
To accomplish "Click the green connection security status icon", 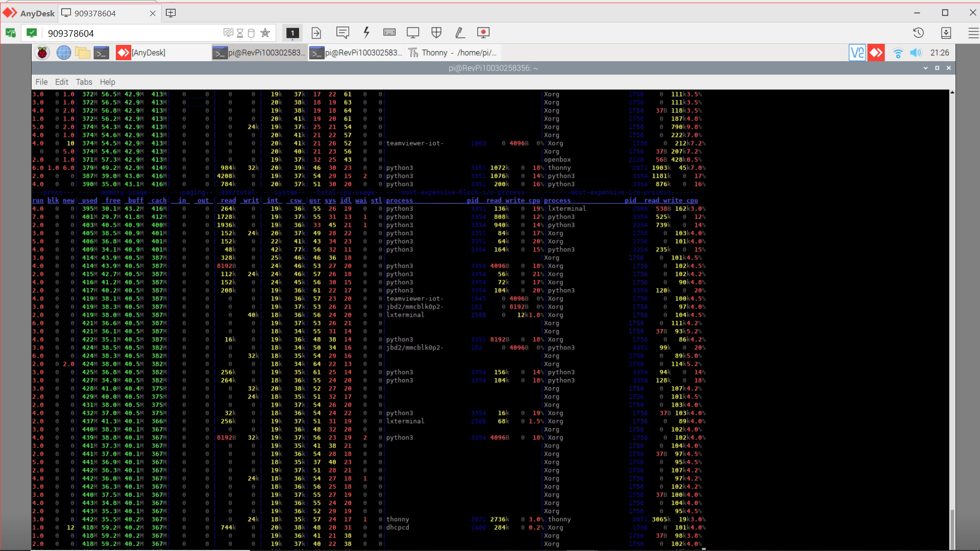I will [x=11, y=33].
